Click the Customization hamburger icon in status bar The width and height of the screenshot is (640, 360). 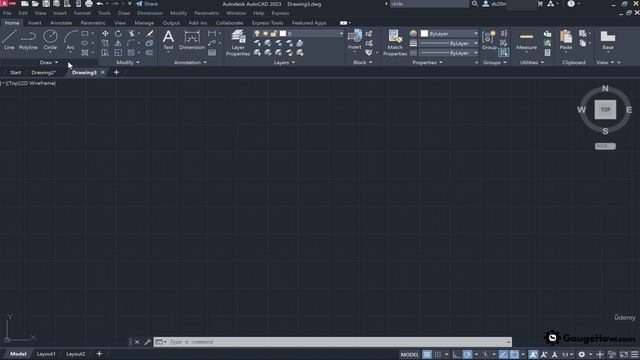[x=635, y=354]
